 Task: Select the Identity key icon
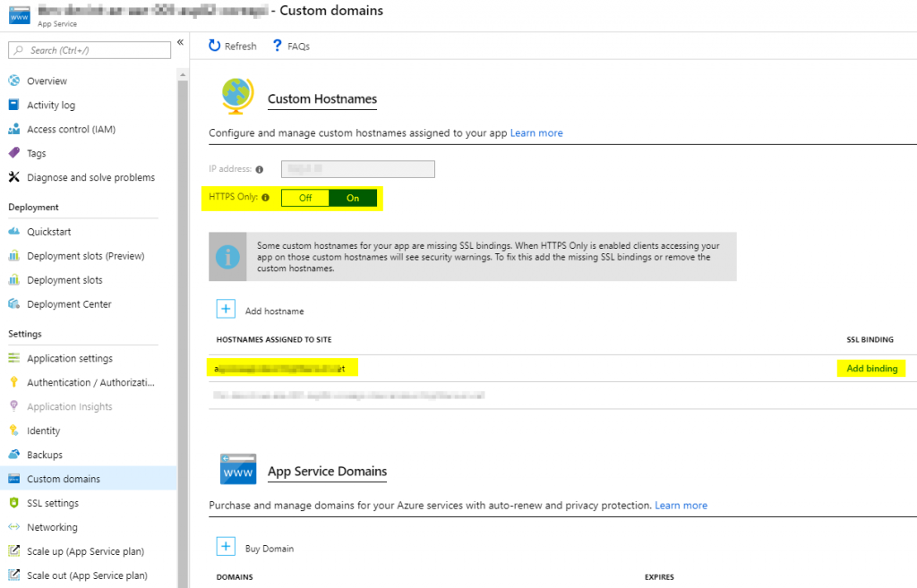[13, 430]
